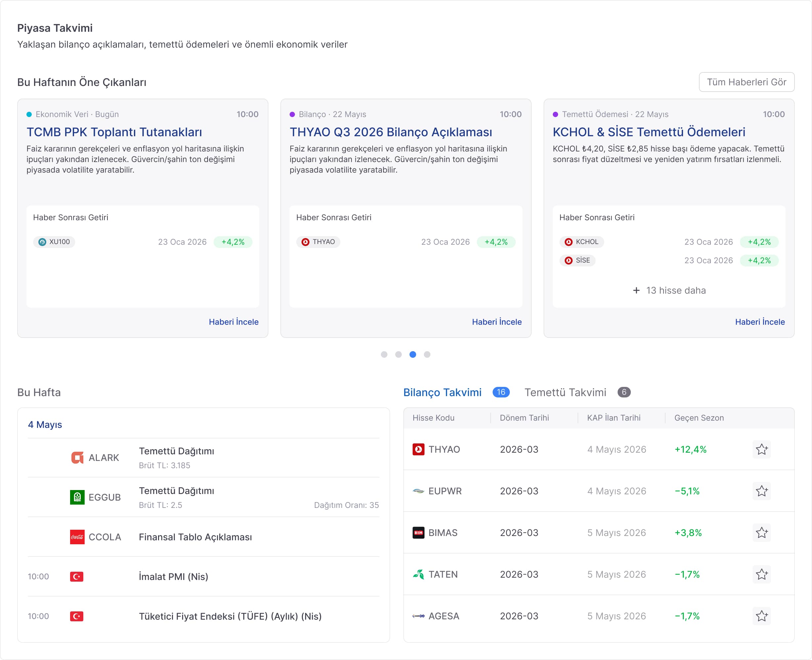Open Haberi İncele on the THYAO card
The height and width of the screenshot is (660, 812).
tap(497, 322)
